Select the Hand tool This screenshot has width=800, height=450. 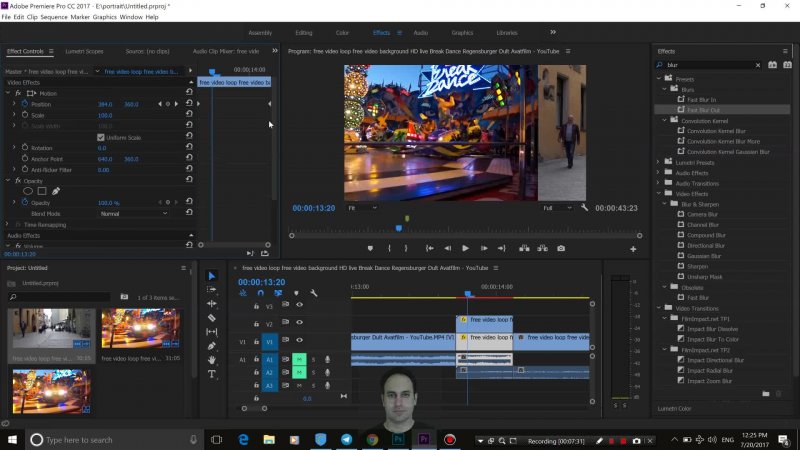(x=212, y=360)
